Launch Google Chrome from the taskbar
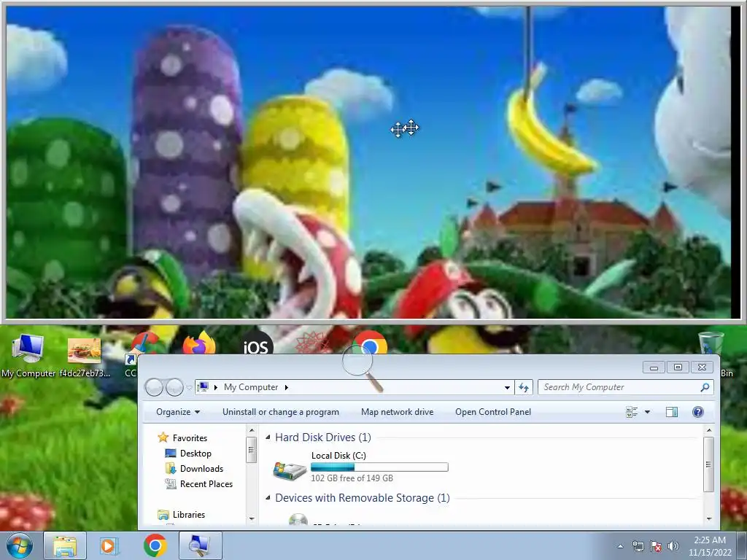747x560 pixels. coord(155,545)
